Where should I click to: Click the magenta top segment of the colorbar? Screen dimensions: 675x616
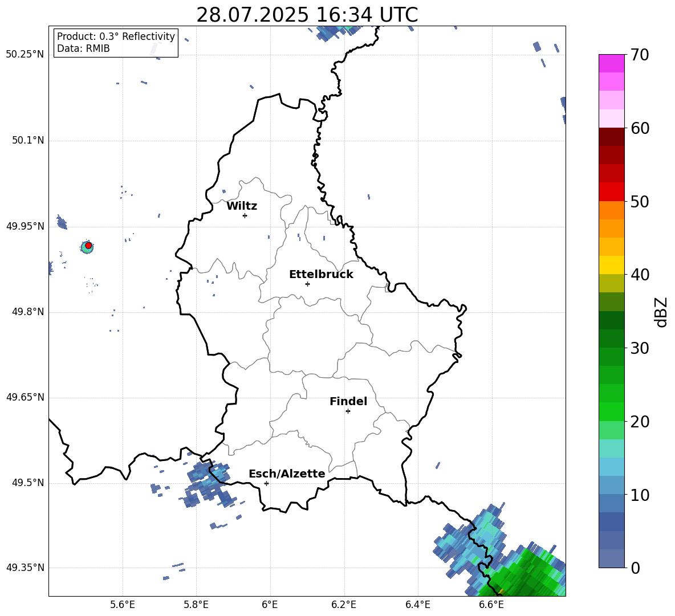[x=611, y=64]
